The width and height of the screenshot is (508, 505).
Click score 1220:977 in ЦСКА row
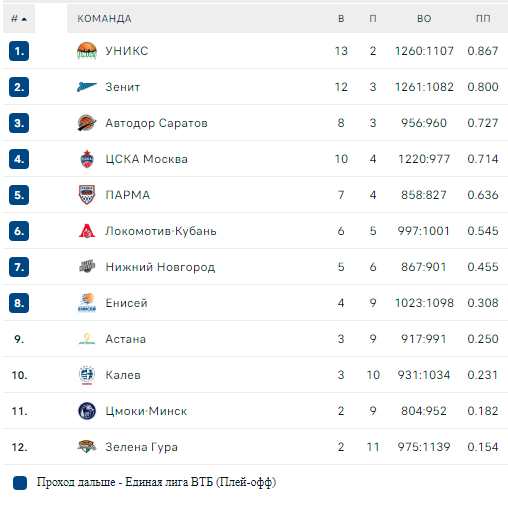[424, 159]
